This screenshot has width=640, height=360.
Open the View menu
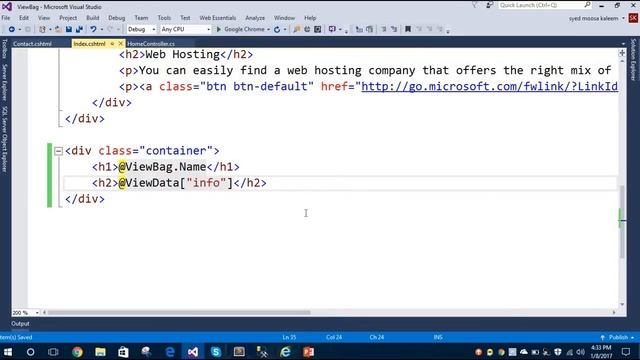[44, 18]
